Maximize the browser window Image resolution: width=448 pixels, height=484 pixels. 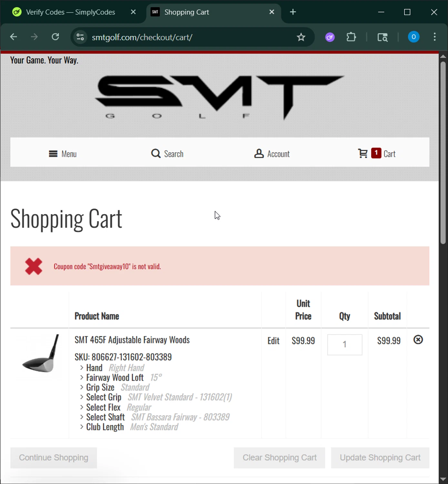[407, 12]
